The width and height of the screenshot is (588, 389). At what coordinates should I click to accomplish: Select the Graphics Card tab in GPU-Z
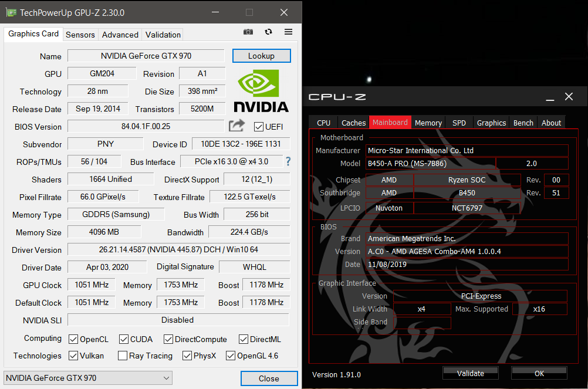tap(33, 33)
